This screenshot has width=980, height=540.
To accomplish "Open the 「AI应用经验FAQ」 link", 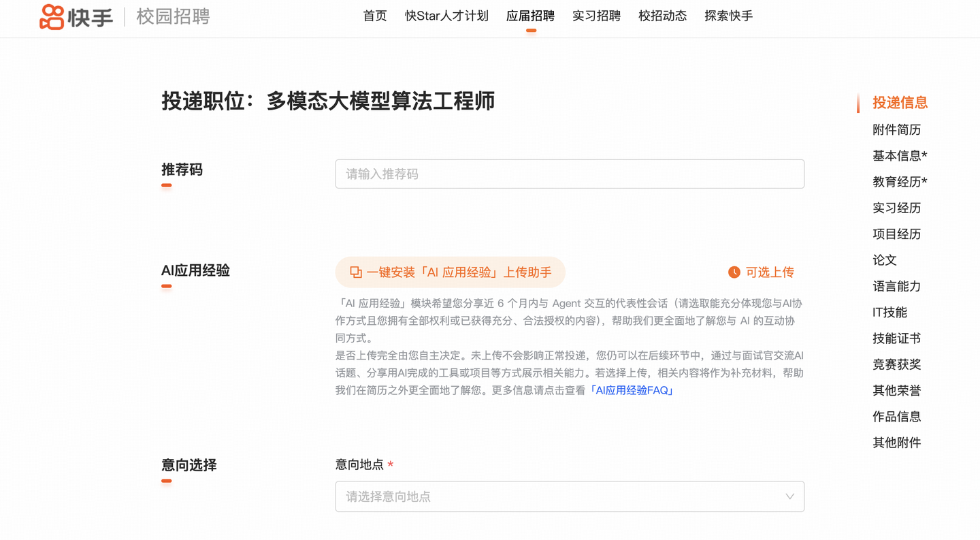I will 632,391.
